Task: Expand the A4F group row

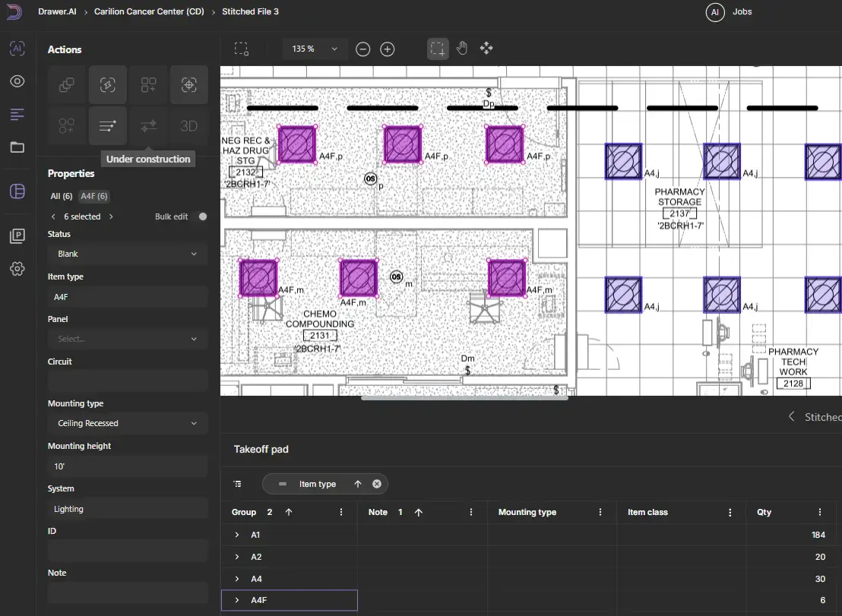Action: (x=237, y=601)
